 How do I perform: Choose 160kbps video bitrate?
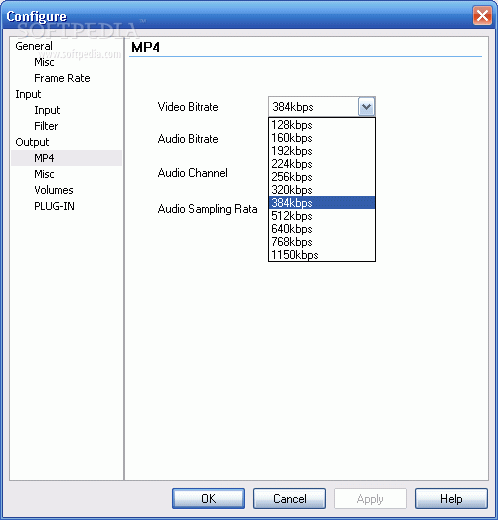coord(322,138)
